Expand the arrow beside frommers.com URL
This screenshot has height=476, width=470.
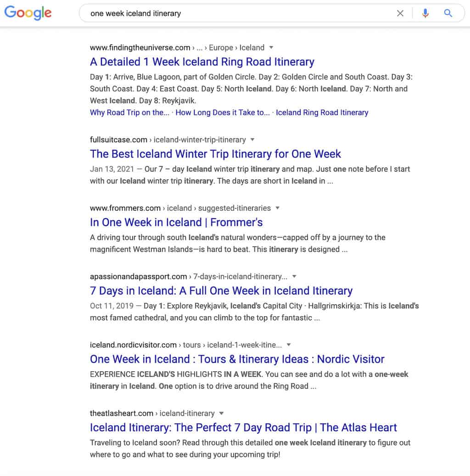[x=277, y=208]
